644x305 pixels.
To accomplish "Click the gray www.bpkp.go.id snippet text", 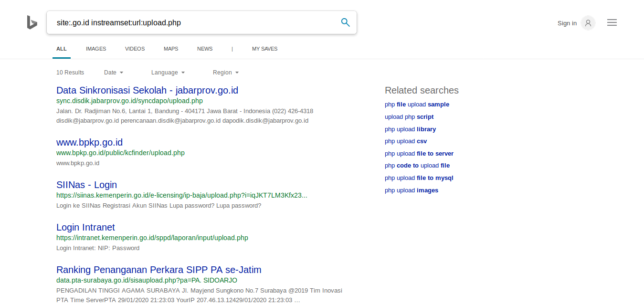I will point(78,163).
